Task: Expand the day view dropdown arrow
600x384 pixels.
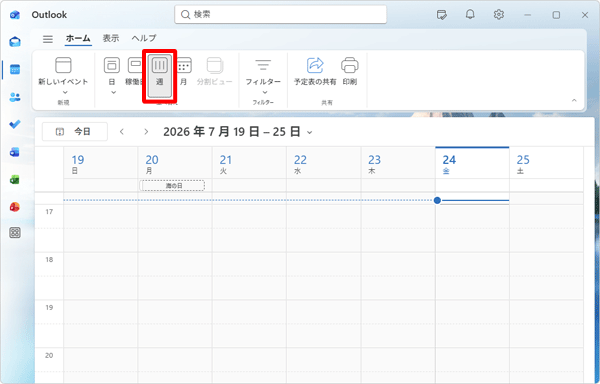Action: coord(114,92)
